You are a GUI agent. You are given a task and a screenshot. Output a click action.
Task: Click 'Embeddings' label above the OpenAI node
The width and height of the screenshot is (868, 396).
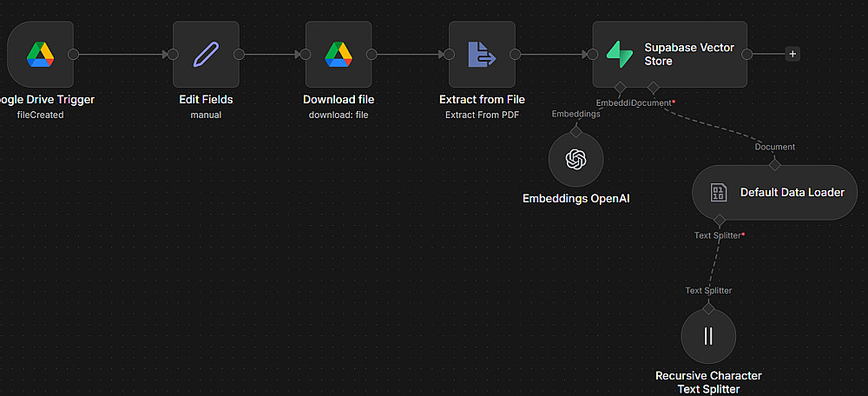tap(575, 114)
